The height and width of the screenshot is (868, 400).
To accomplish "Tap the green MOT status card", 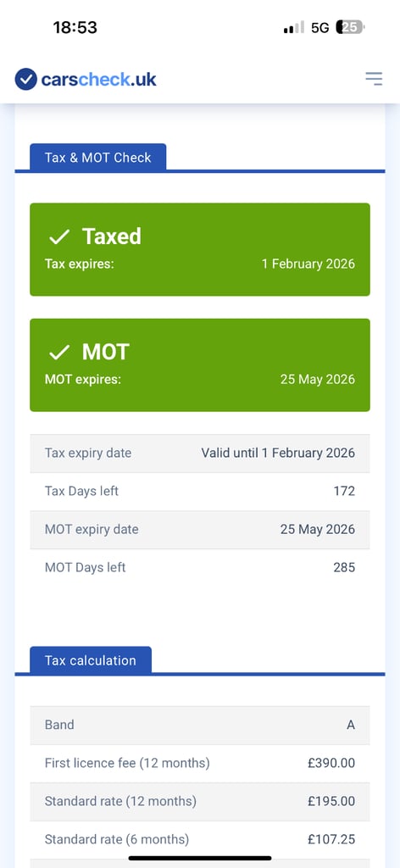I will [x=200, y=364].
